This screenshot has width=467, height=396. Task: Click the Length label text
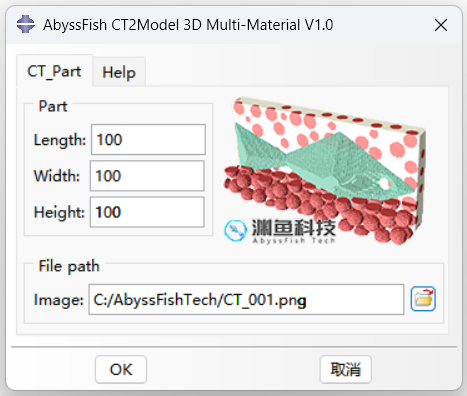[60, 140]
